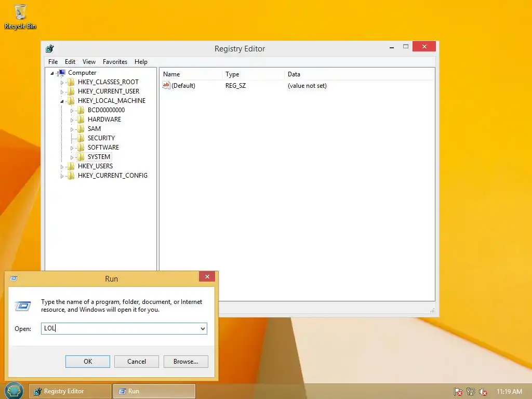Click the Name column header
532x399 pixels.
[191, 74]
